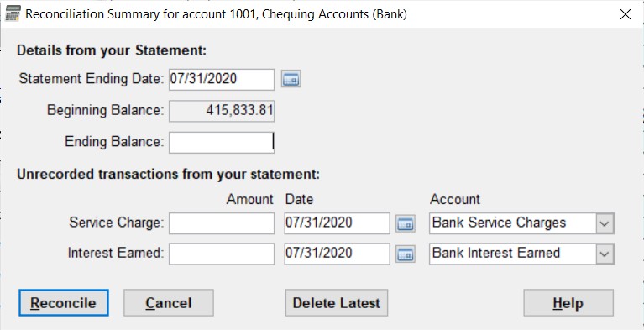Click the Interest Earned amount field
644x330 pixels.
[x=222, y=254]
